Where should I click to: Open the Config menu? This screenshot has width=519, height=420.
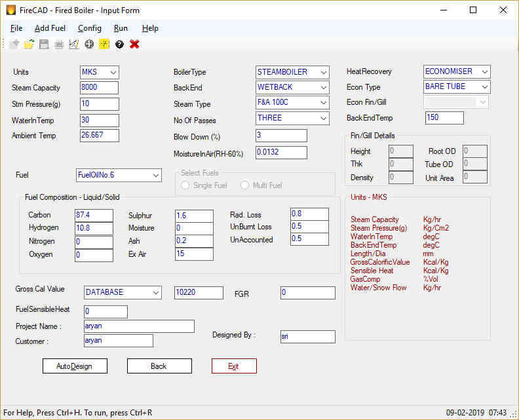pyautogui.click(x=89, y=28)
